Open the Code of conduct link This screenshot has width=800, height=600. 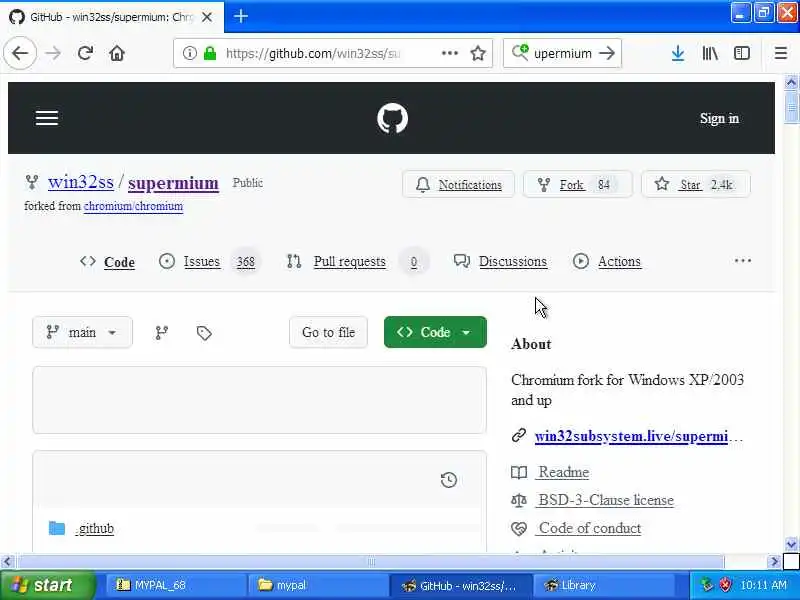589,528
